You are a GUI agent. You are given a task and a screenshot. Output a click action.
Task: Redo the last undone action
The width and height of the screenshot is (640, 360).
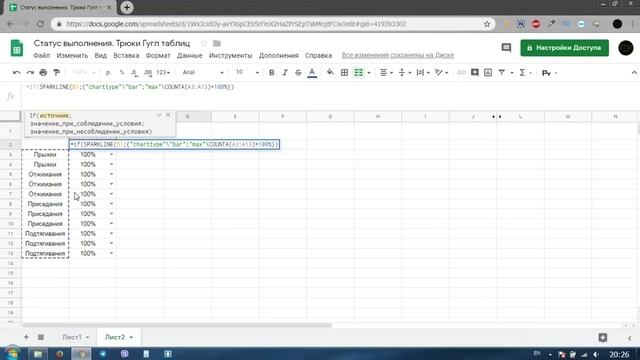click(x=30, y=73)
